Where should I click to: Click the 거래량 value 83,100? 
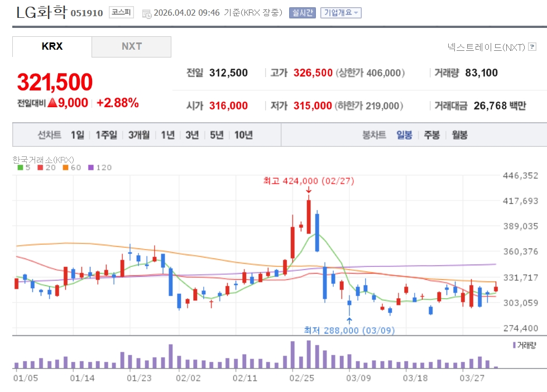[481, 73]
